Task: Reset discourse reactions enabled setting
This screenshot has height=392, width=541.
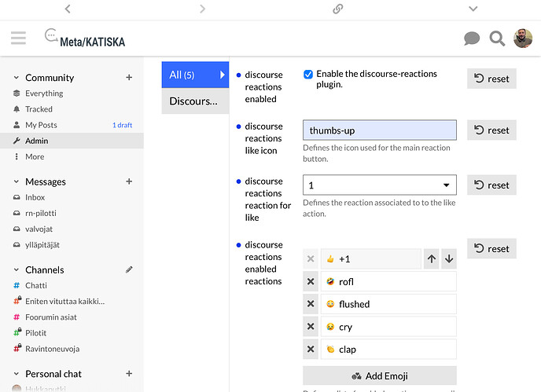Action: [491, 79]
